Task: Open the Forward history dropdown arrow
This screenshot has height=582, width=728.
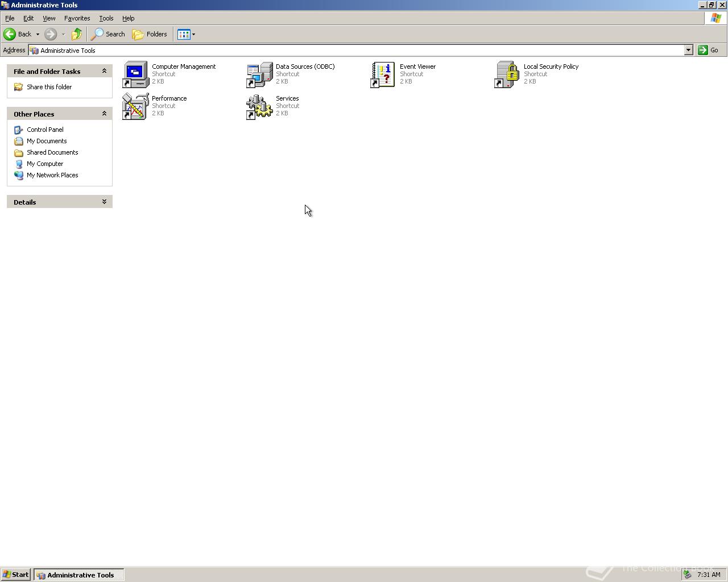Action: (63, 34)
